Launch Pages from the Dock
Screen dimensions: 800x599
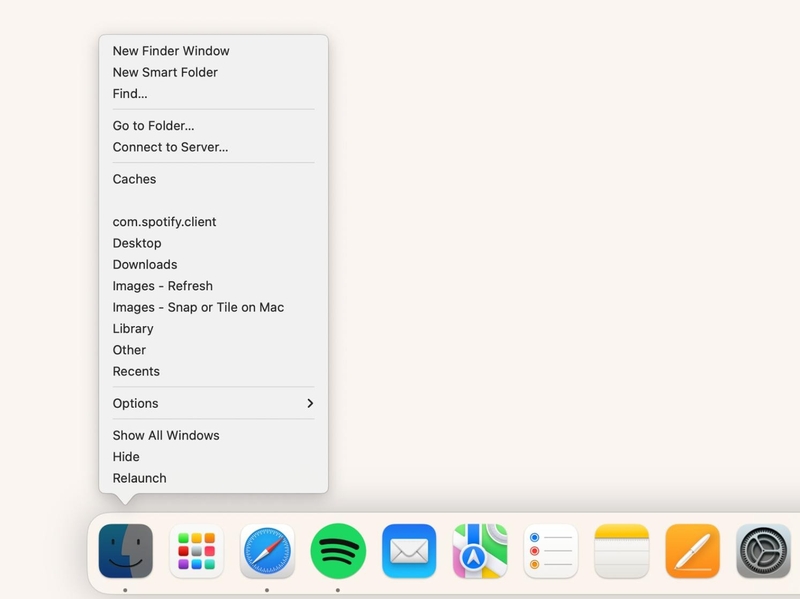(693, 551)
